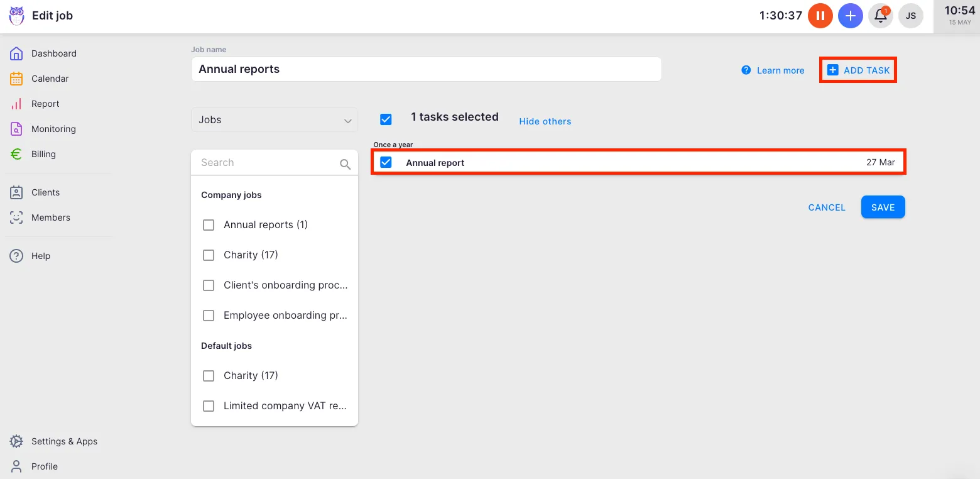Open the JS user avatar
Image resolution: width=980 pixels, height=479 pixels.
point(910,16)
